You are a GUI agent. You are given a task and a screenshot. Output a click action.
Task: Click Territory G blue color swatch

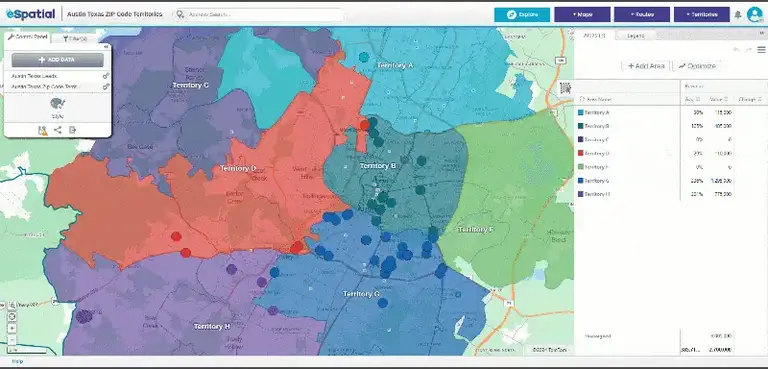[580, 181]
